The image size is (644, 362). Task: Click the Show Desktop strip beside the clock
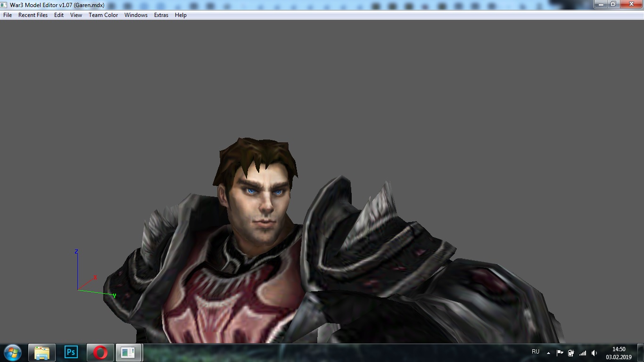coord(640,353)
